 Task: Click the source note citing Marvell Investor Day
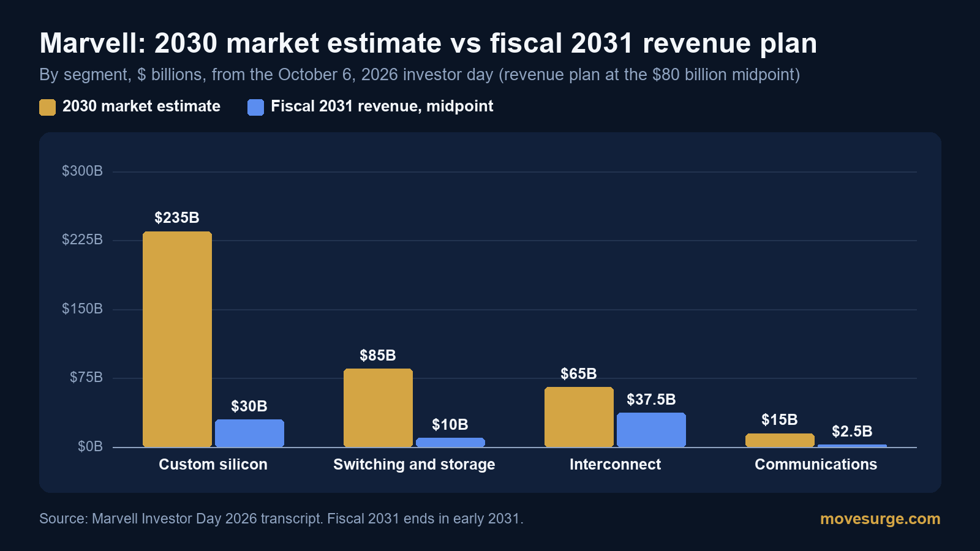coord(281,519)
